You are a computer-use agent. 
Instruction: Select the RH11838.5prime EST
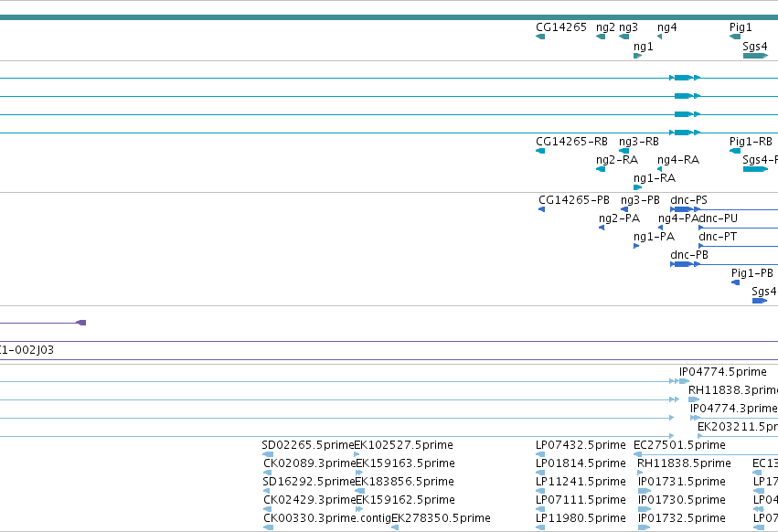pos(640,473)
